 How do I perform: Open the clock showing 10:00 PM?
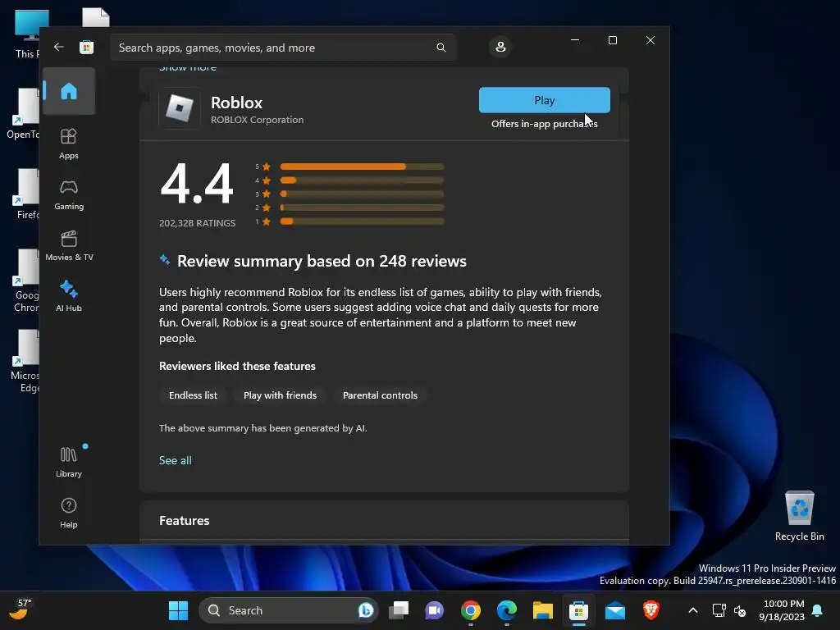782,610
